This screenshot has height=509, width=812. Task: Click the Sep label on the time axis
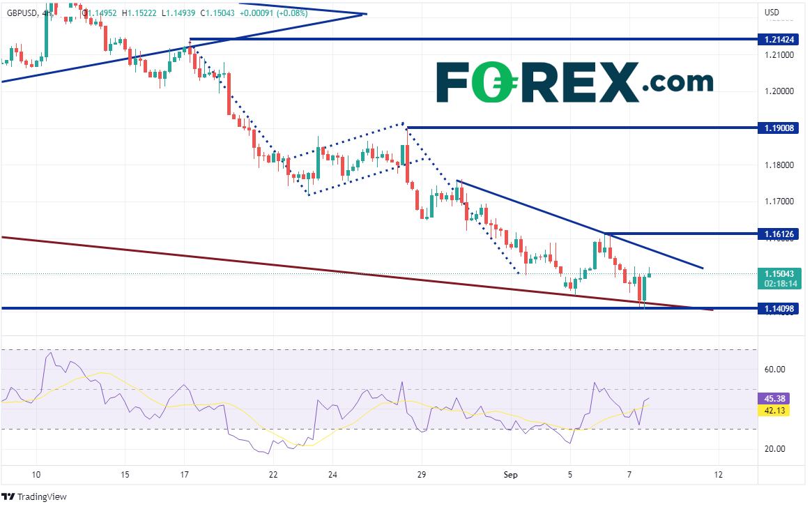tap(510, 474)
